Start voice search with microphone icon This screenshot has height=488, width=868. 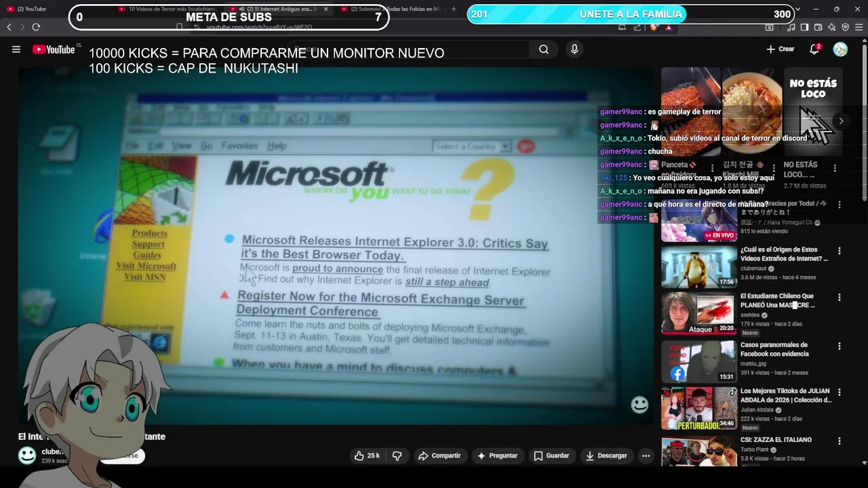coord(574,49)
